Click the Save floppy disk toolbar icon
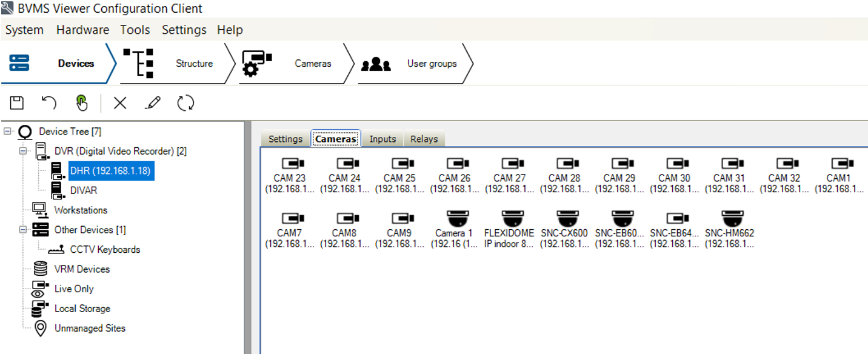The height and width of the screenshot is (354, 868). point(17,103)
